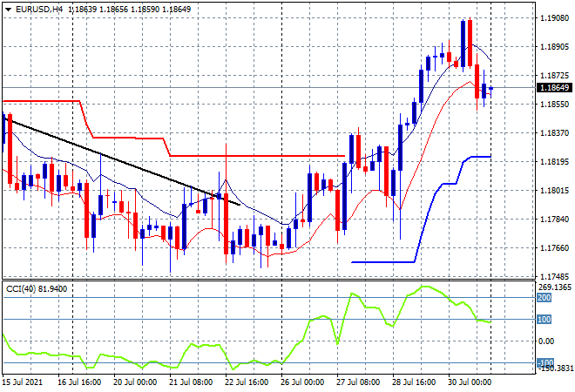Click time axis label 15 Jul 2021
The height and width of the screenshot is (392, 575).
coord(23,382)
